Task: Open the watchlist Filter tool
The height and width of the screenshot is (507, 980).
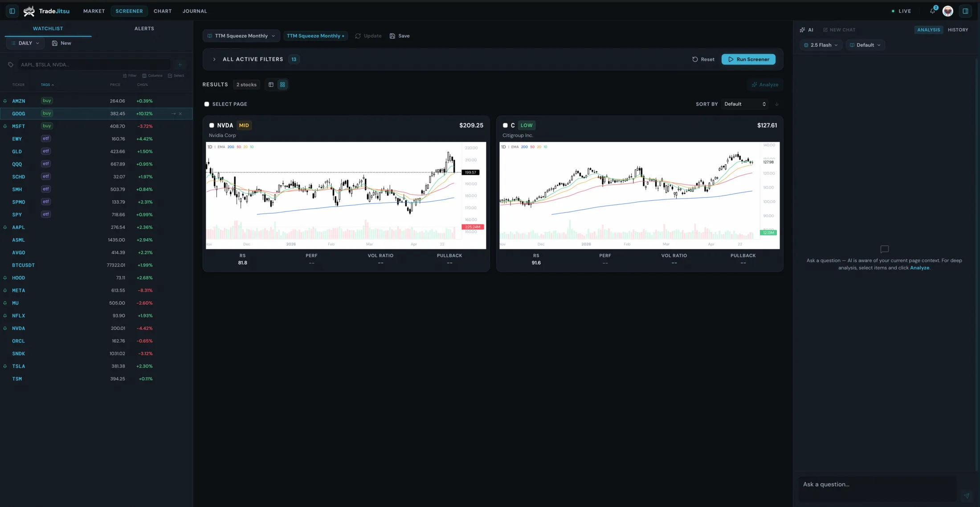Action: (130, 76)
